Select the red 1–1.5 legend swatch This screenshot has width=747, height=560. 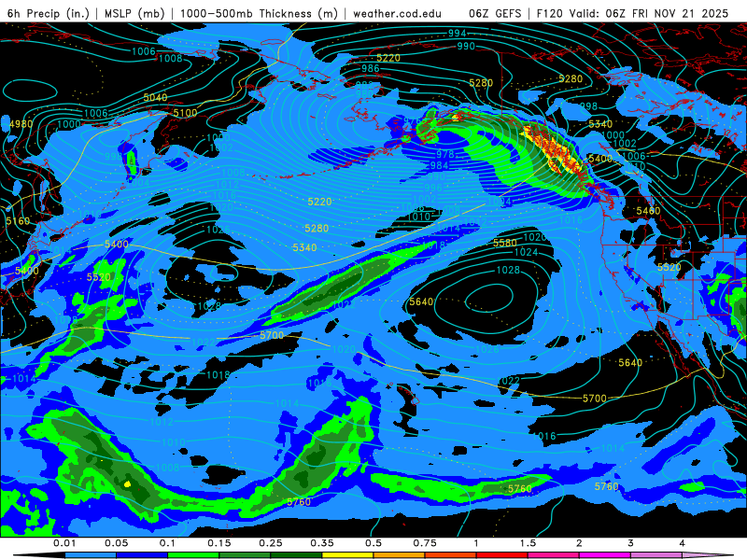click(502, 555)
